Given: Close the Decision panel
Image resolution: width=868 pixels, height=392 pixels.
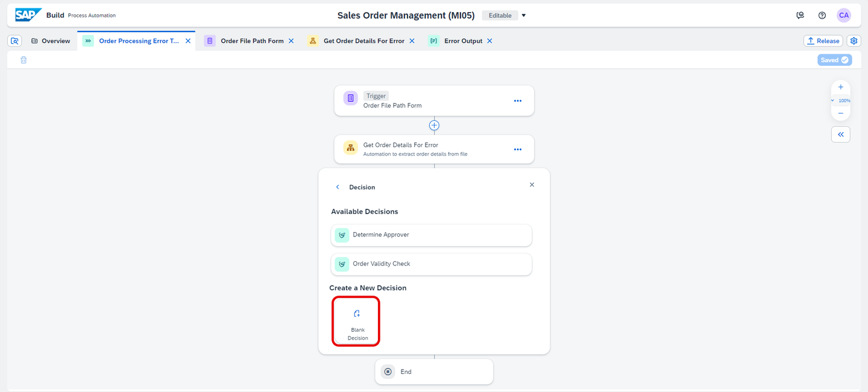Looking at the screenshot, I should click(x=532, y=185).
